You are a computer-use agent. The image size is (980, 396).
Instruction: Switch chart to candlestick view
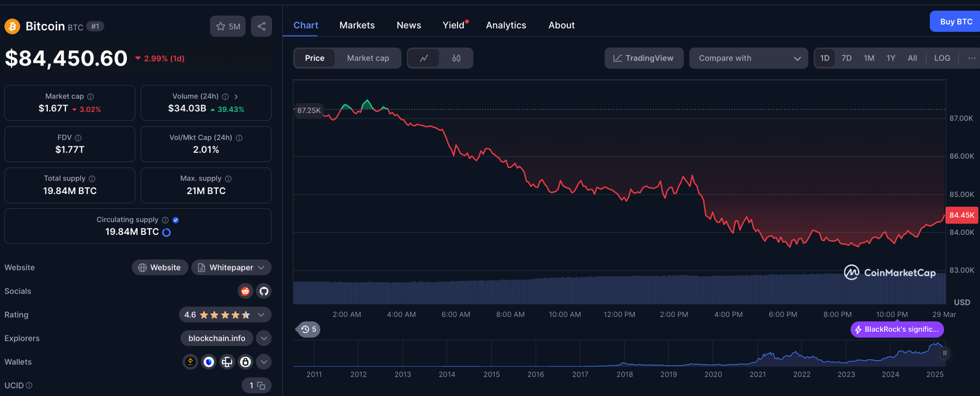456,58
